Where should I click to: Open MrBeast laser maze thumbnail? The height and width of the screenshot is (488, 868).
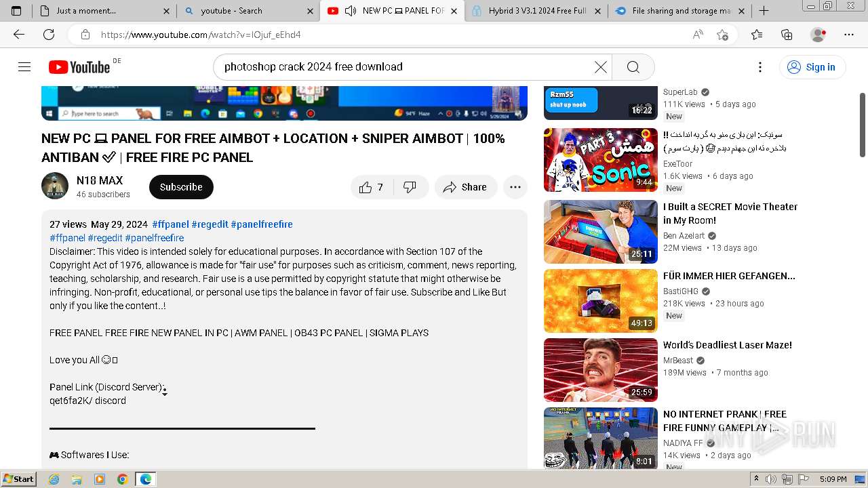pos(601,370)
